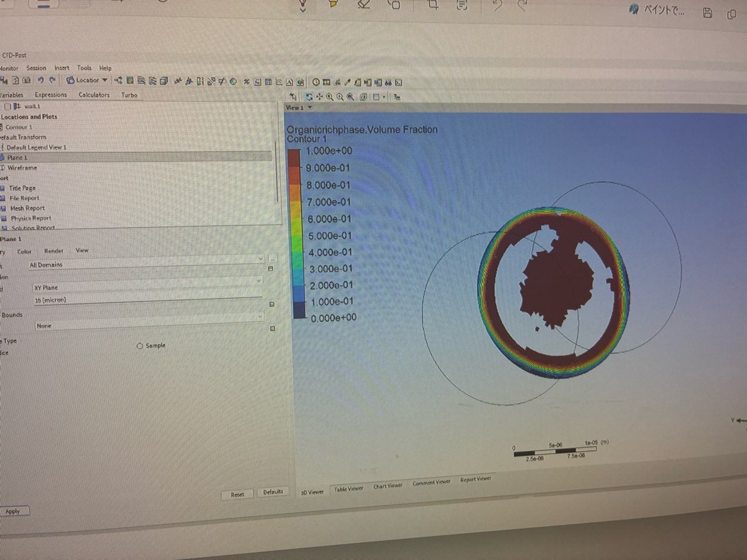Select Wireframe in the outline tree

click(x=23, y=168)
